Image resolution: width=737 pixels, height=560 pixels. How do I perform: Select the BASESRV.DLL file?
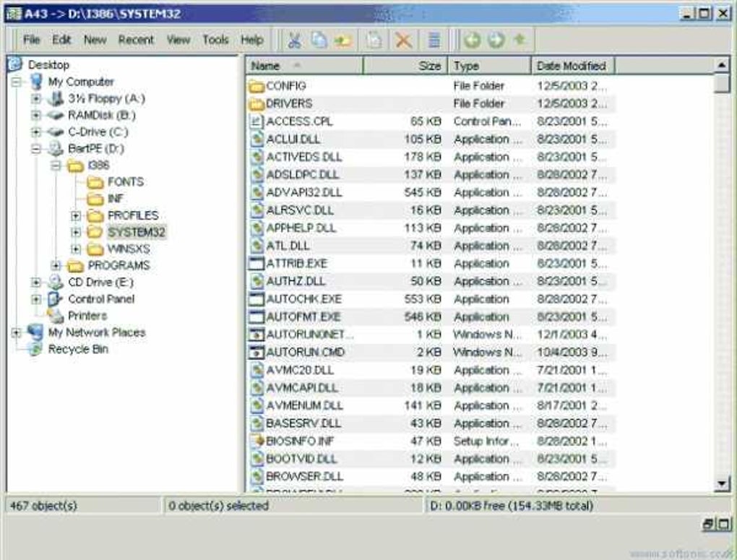pyautogui.click(x=431, y=423)
